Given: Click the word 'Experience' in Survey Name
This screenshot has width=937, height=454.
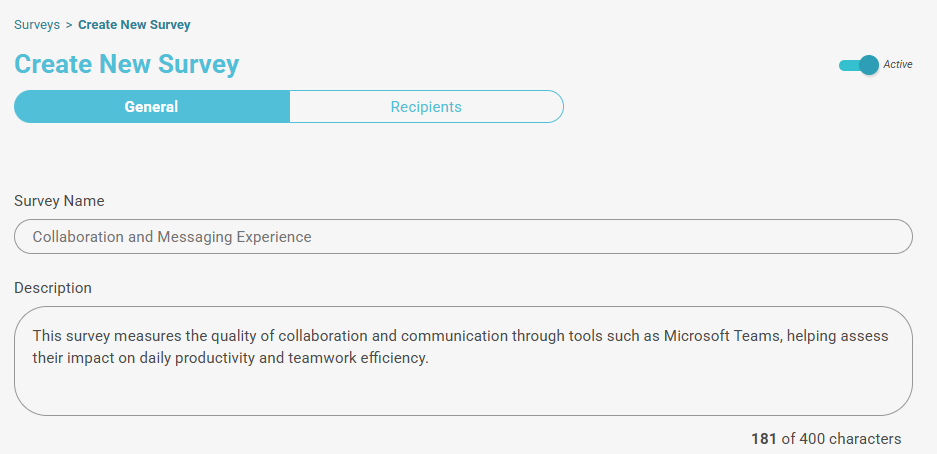Looking at the screenshot, I should pos(274,237).
